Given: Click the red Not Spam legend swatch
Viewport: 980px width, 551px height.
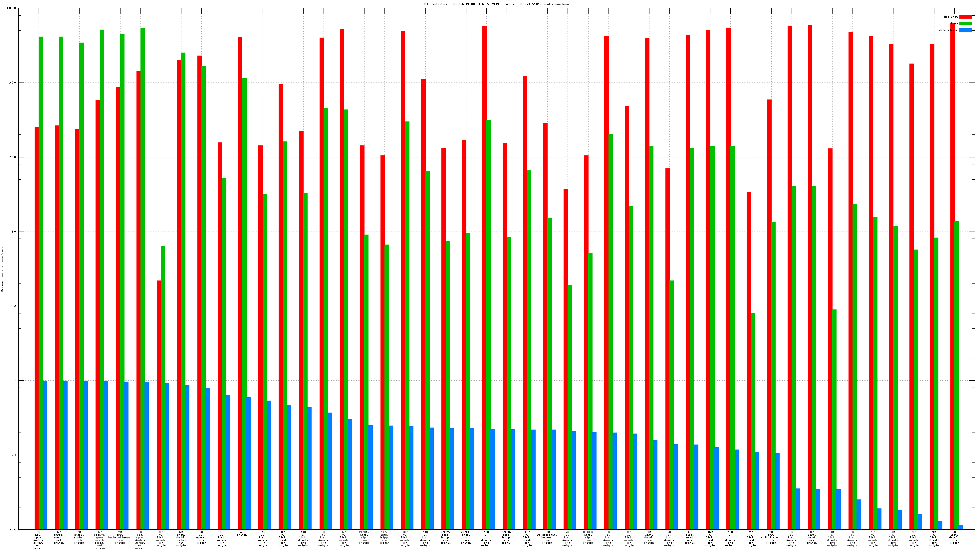Looking at the screenshot, I should (965, 17).
